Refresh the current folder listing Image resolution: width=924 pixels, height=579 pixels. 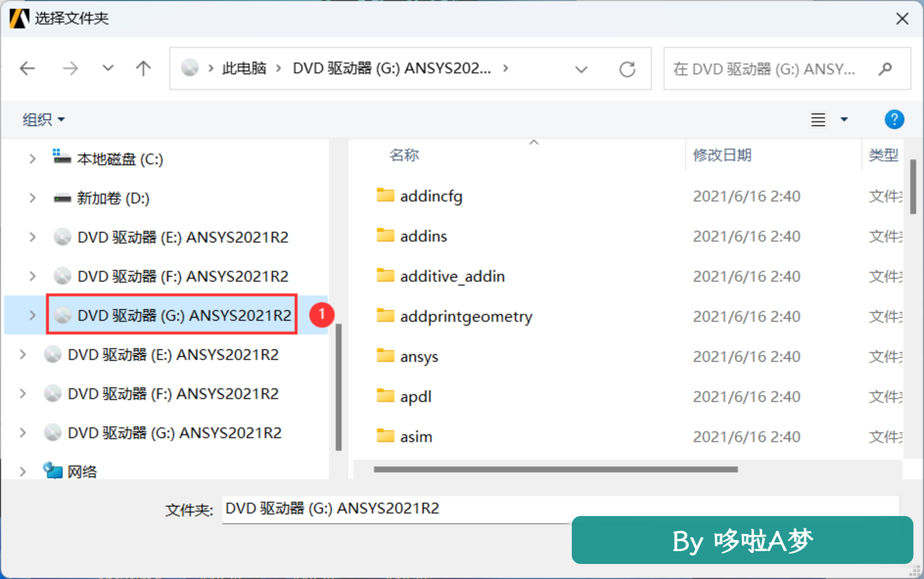[628, 69]
